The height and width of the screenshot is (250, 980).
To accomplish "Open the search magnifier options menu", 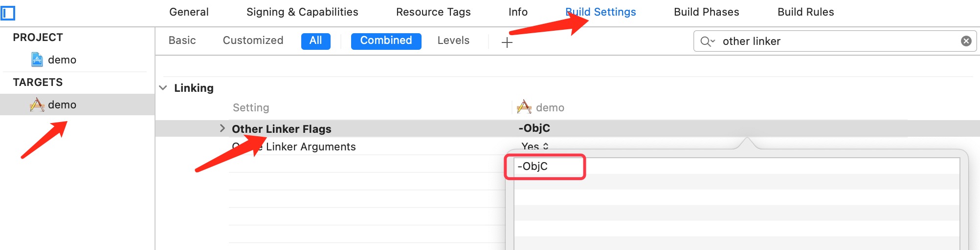I will pyautogui.click(x=707, y=42).
